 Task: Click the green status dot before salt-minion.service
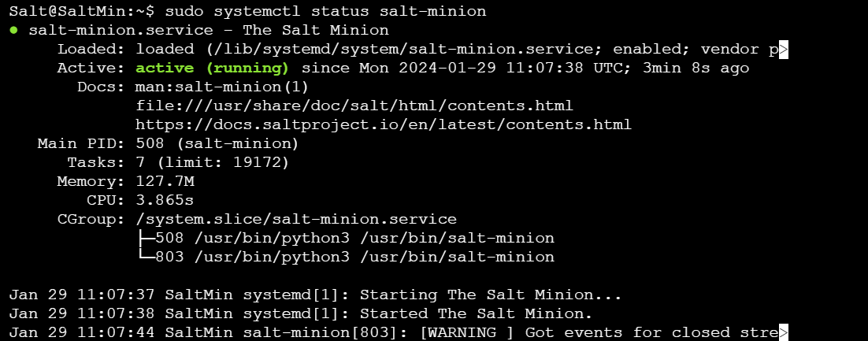tap(14, 30)
